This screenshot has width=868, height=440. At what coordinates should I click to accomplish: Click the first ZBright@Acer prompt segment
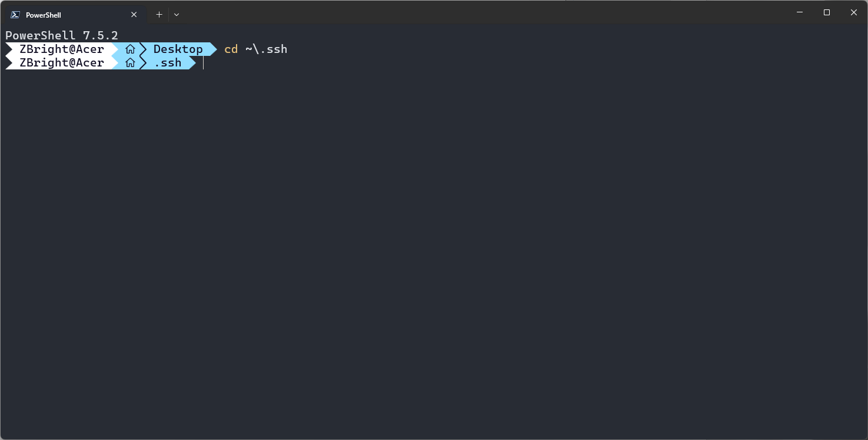click(62, 49)
